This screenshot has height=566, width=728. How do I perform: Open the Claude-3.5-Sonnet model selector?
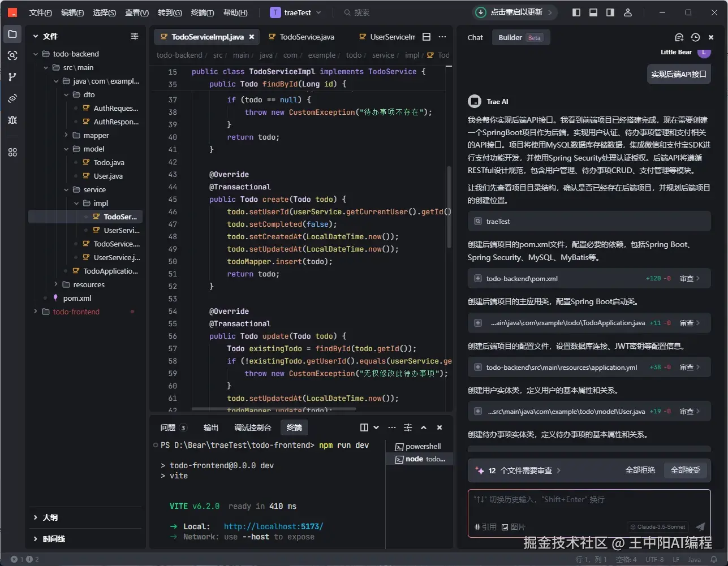tap(658, 527)
